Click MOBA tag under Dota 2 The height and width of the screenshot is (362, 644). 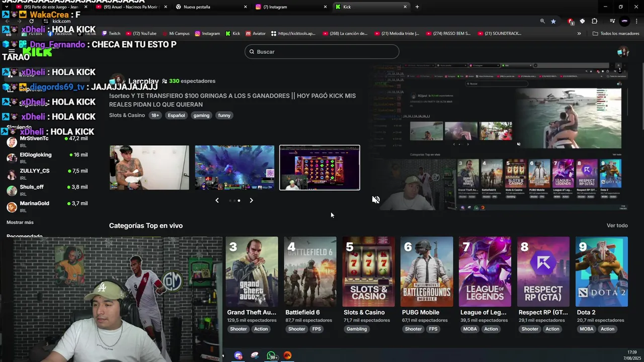click(x=587, y=329)
